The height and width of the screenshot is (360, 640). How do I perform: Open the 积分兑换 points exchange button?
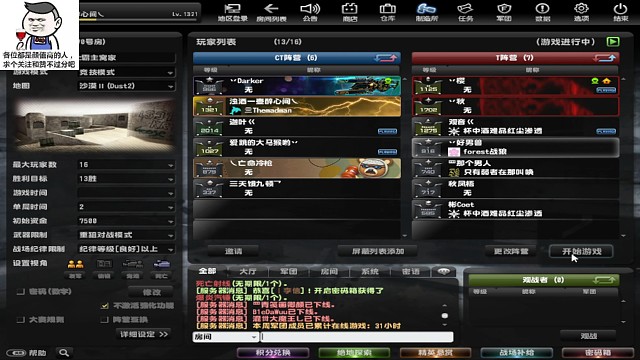tap(273, 353)
